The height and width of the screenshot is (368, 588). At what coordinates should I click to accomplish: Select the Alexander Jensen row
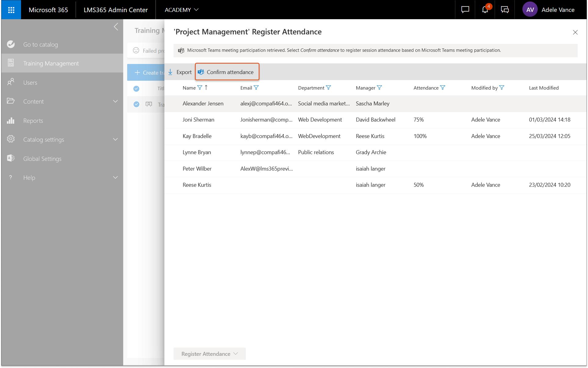point(203,104)
